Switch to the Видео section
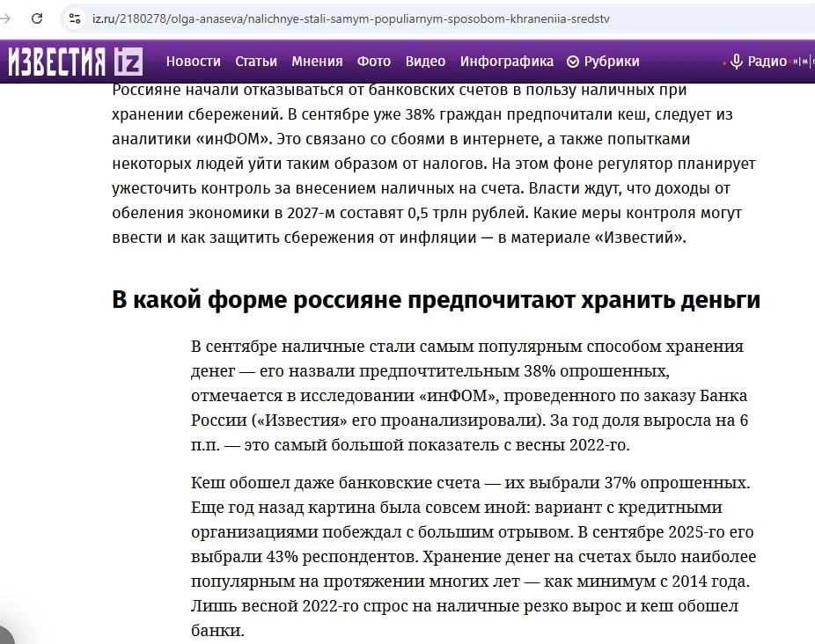 pos(426,62)
